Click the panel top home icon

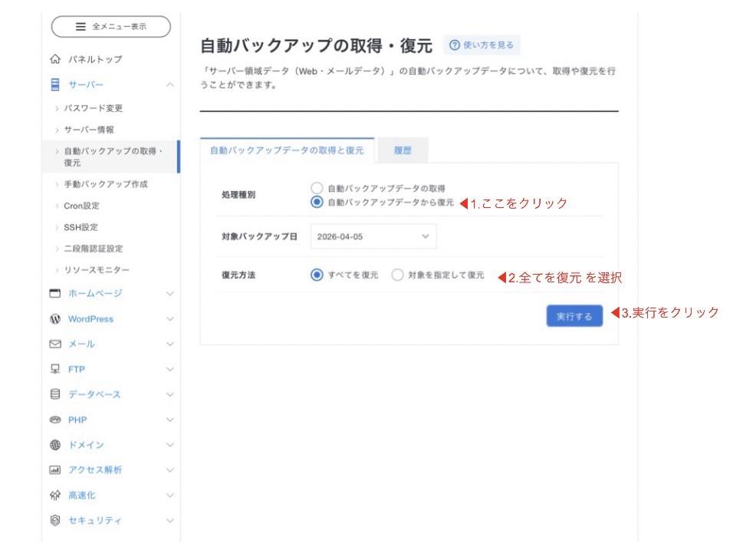tap(54, 59)
